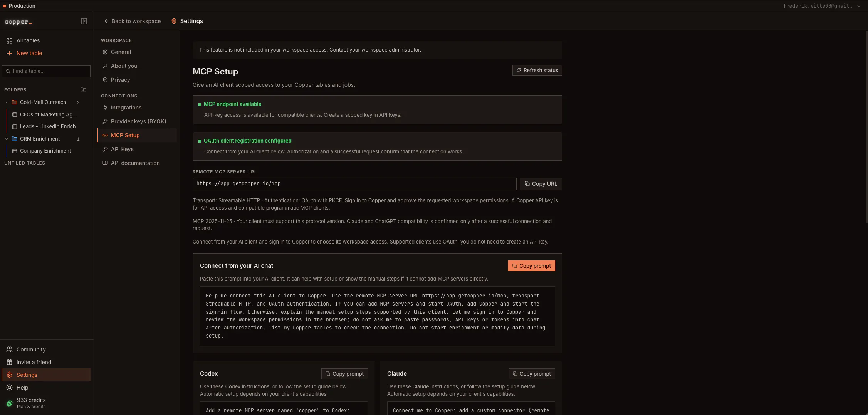Select Provider keys (BYOK)
This screenshot has height=415, width=868.
coord(137,121)
